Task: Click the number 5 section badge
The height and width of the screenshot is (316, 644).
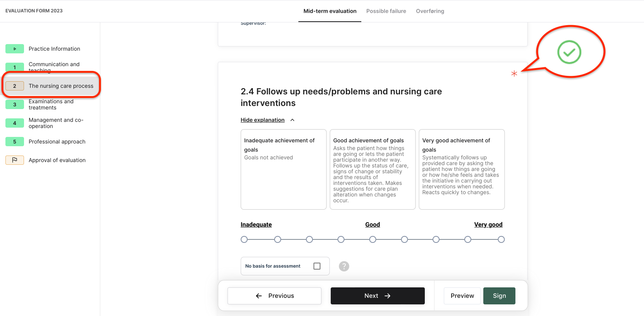Action: (x=15, y=142)
